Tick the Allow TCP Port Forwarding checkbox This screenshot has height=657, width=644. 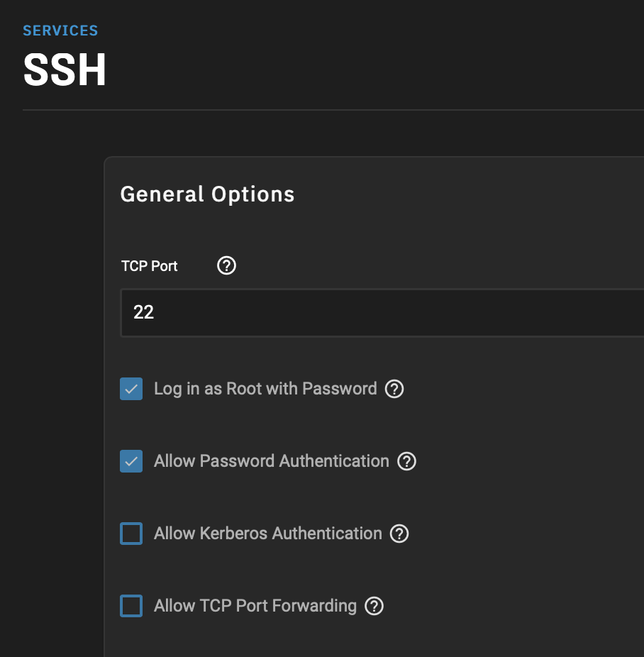tap(131, 606)
